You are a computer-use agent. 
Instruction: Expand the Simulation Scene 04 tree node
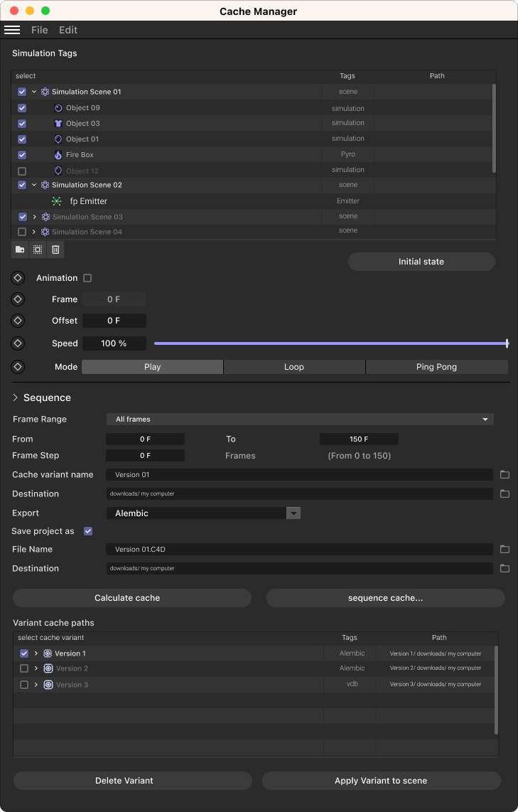[34, 232]
